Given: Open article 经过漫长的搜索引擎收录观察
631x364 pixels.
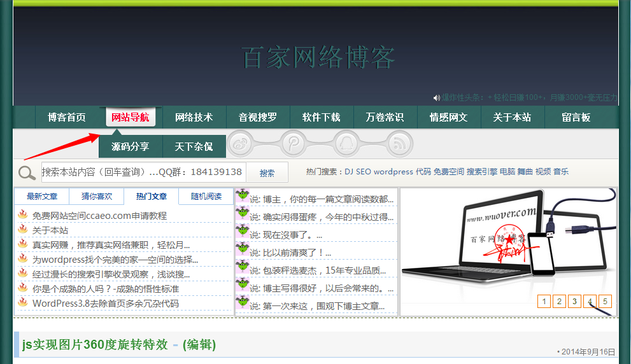Looking at the screenshot, I should tap(111, 274).
